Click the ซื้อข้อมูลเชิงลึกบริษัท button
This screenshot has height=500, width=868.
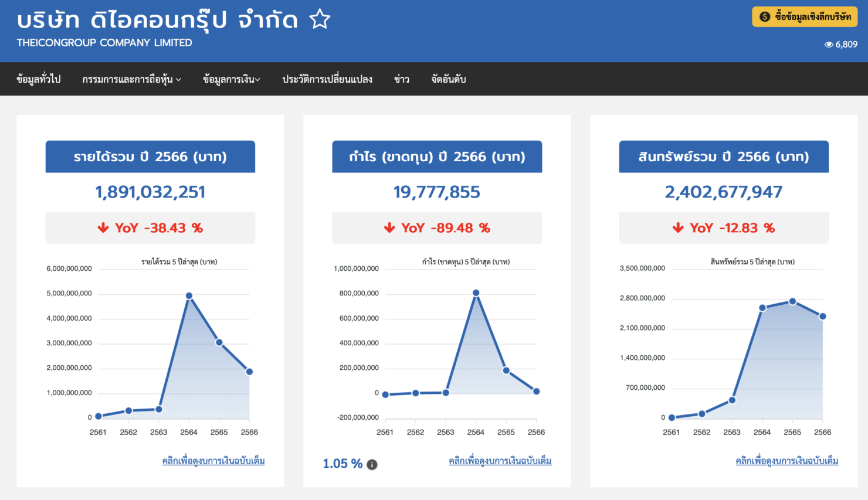805,17
